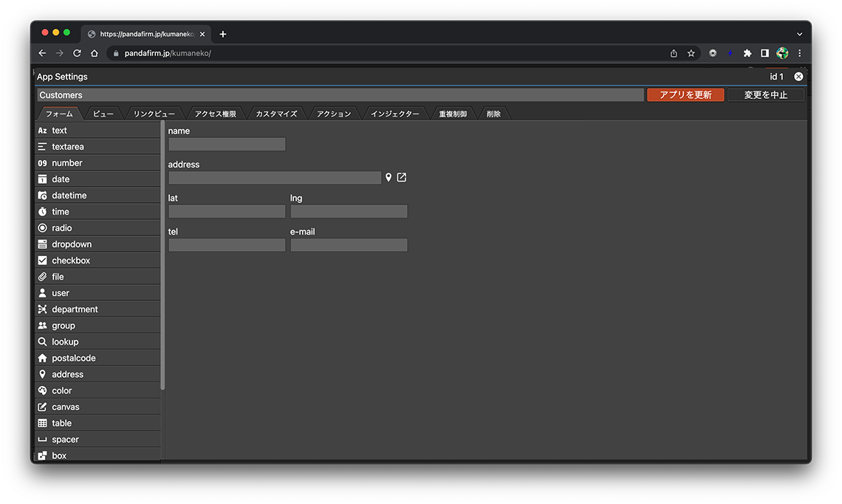The image size is (842, 504).
Task: Click the 変更を中止 button
Action: pyautogui.click(x=765, y=95)
